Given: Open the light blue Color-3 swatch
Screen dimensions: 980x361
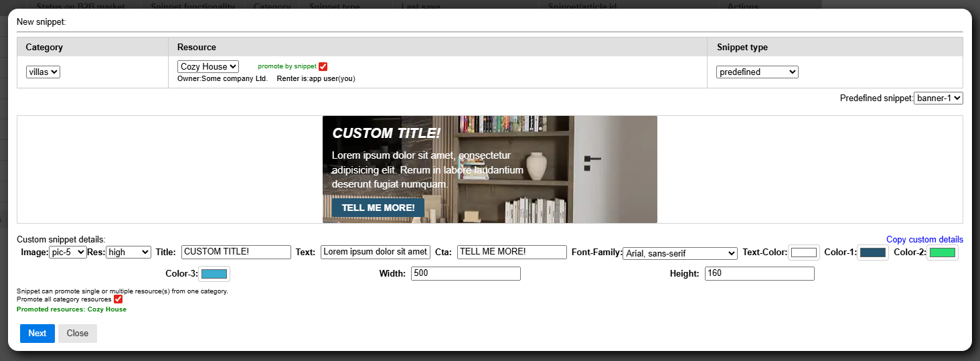Looking at the screenshot, I should click(x=214, y=274).
